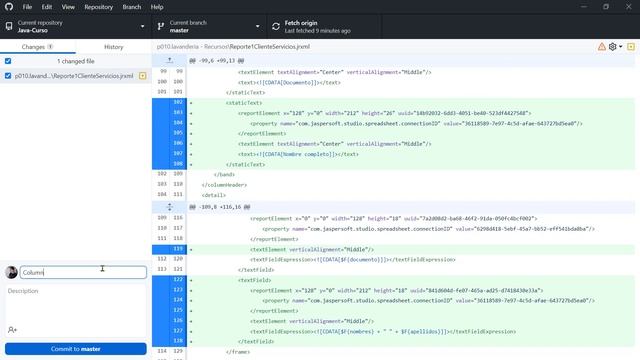Screen dimensions: 640x360
Task: Toggle selection of added line 104
Action: tap(169, 123)
